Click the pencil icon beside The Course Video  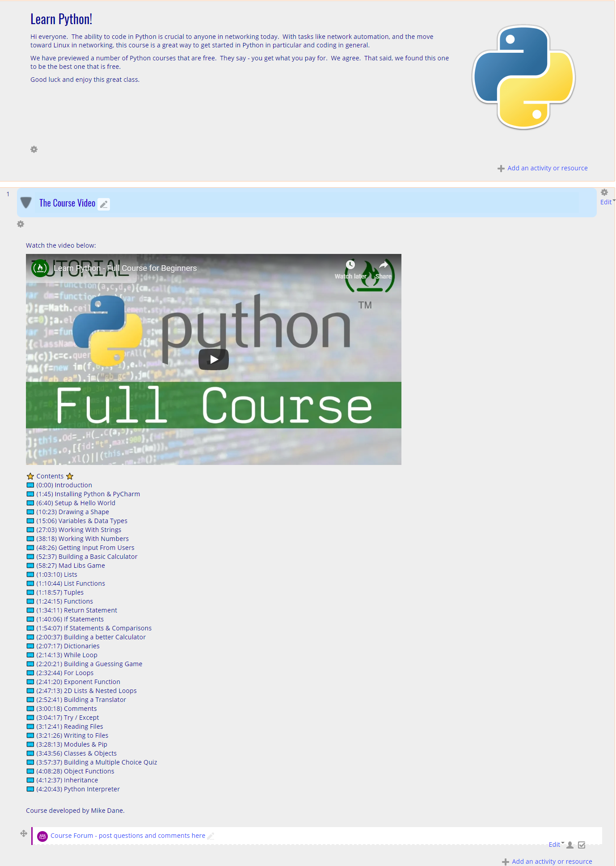point(104,204)
